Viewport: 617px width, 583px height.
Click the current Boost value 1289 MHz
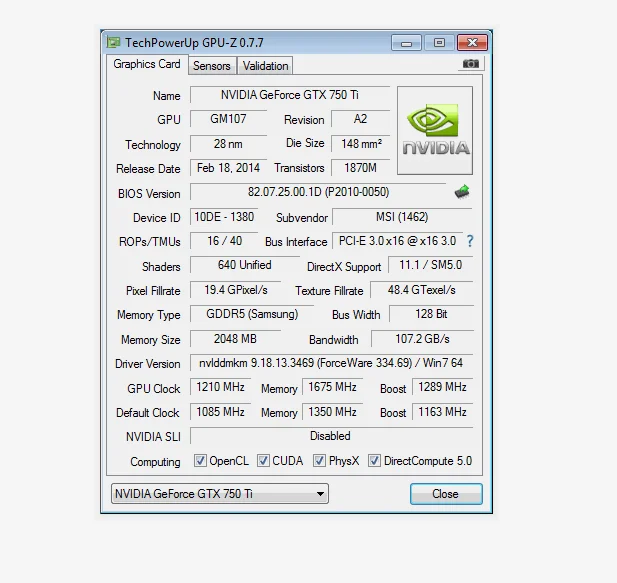tap(442, 387)
